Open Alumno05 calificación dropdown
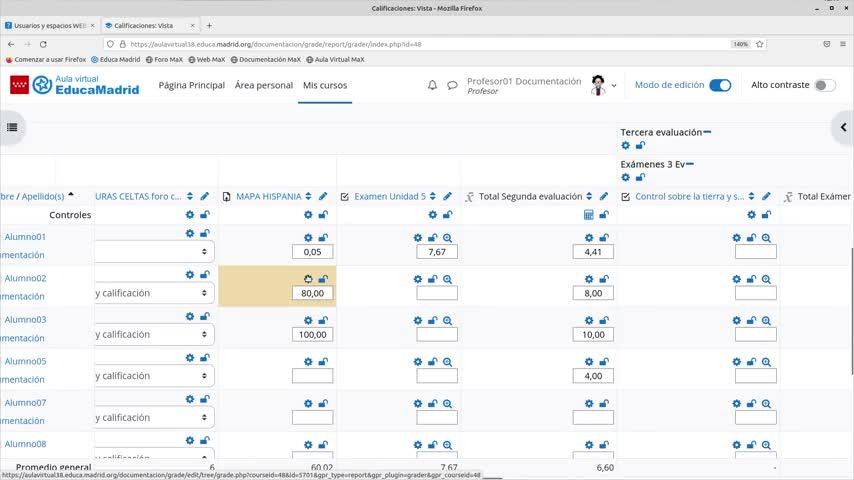This screenshot has height=480, width=854. click(154, 376)
